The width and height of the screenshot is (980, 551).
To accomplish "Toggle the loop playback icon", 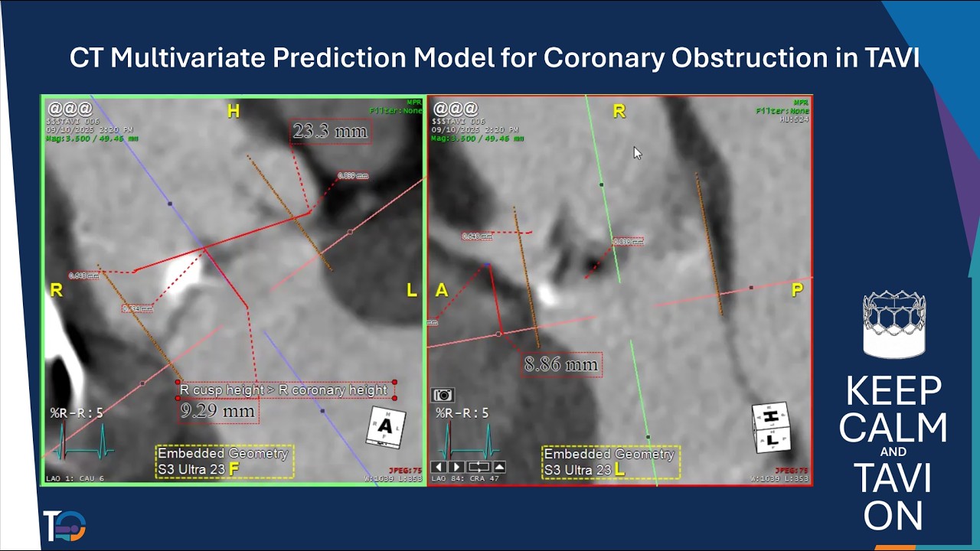I will (479, 467).
